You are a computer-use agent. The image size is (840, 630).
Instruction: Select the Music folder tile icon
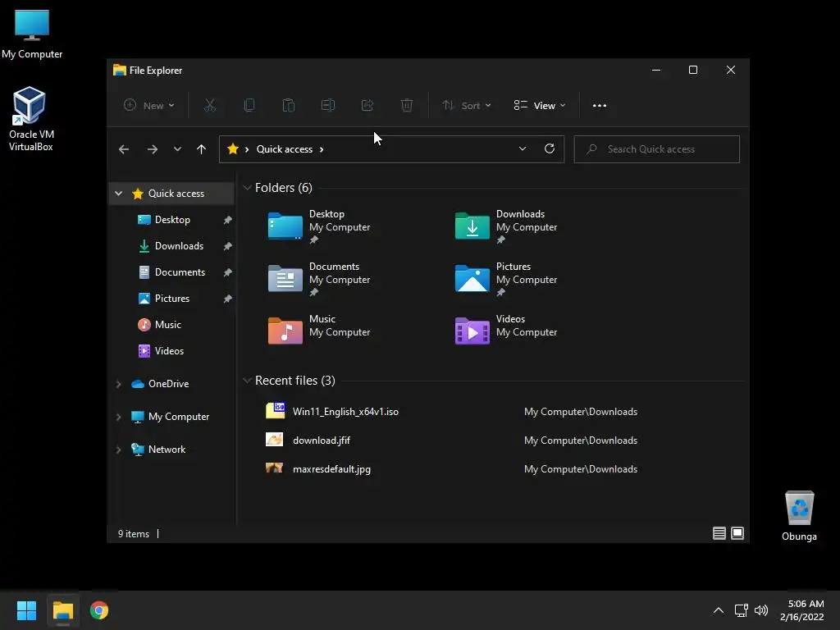pos(285,331)
